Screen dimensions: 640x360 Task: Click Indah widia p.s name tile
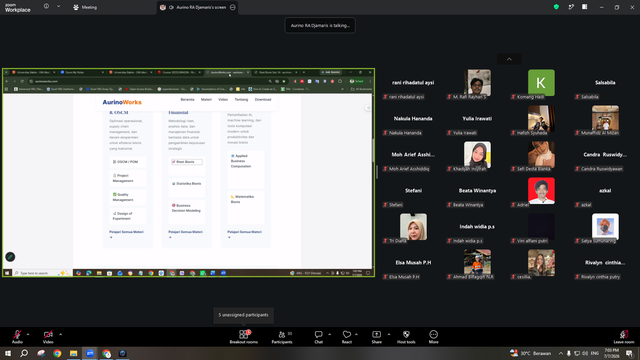click(x=477, y=227)
